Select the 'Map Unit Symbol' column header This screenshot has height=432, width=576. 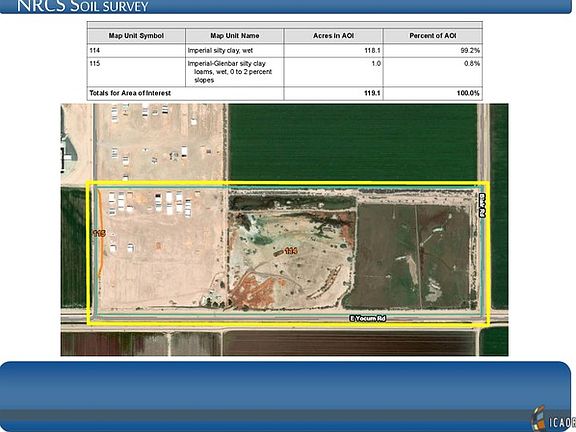136,36
